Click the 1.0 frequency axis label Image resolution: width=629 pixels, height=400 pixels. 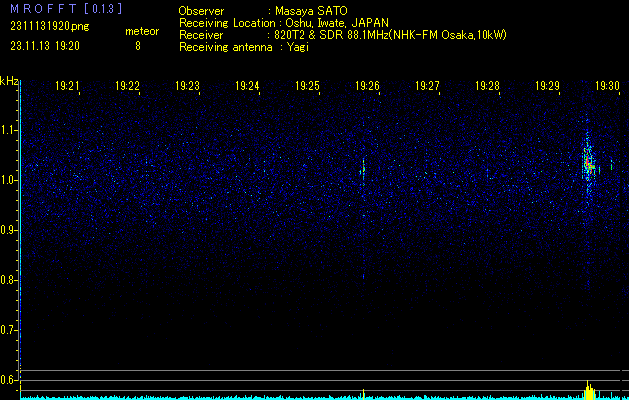pos(9,180)
